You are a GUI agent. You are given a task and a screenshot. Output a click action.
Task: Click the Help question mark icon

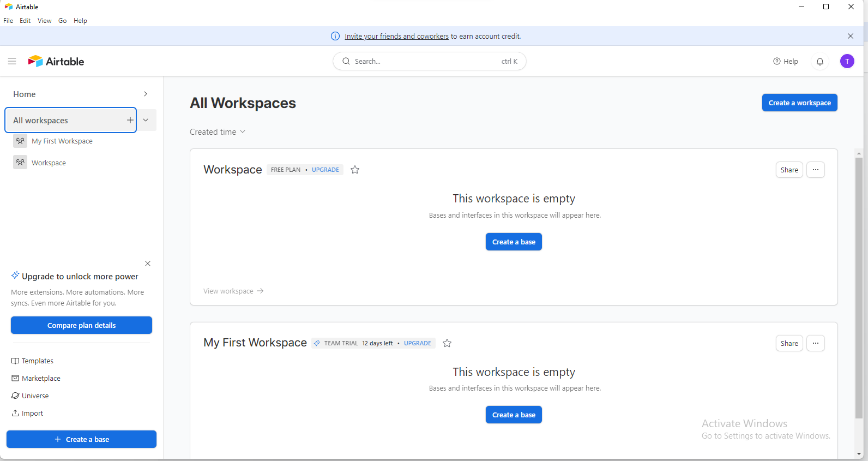pyautogui.click(x=777, y=61)
